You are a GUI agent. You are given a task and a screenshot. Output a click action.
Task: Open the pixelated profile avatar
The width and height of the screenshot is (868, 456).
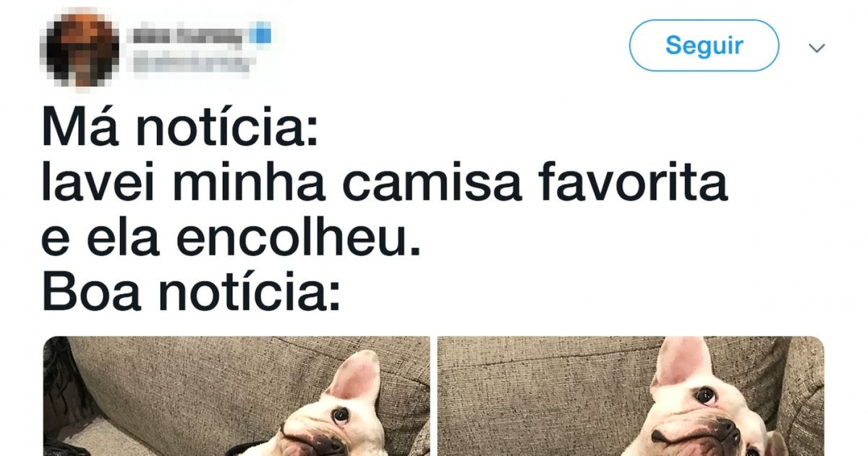click(x=79, y=48)
